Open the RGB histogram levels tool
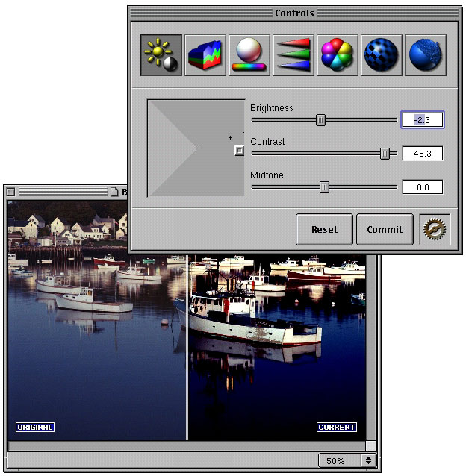Image resolution: width=466 pixels, height=476 pixels. [x=205, y=55]
